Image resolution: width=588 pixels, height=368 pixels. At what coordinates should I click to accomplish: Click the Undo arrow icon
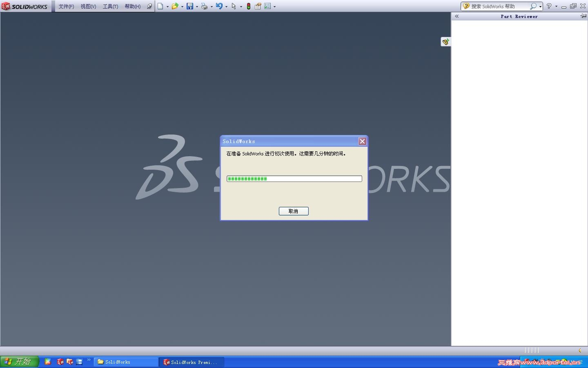coord(219,6)
